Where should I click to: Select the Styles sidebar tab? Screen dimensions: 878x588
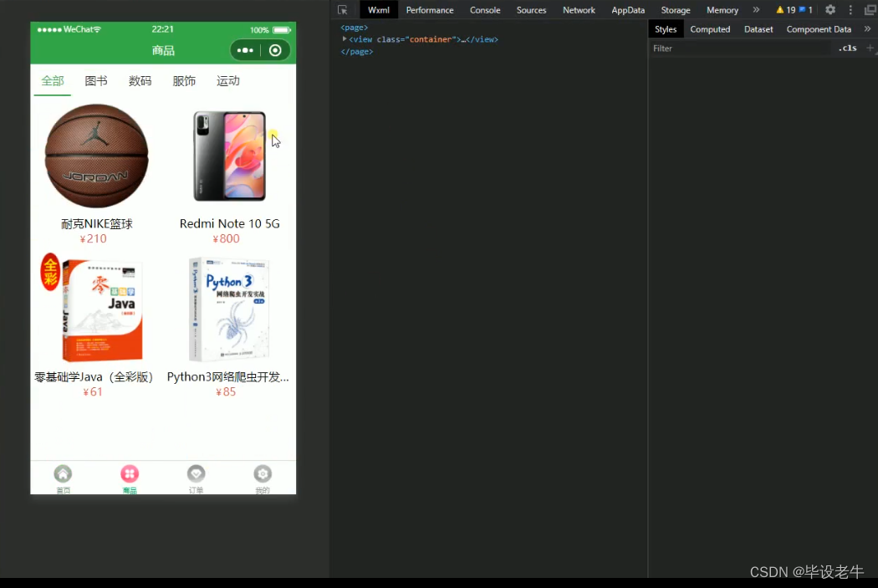point(666,29)
